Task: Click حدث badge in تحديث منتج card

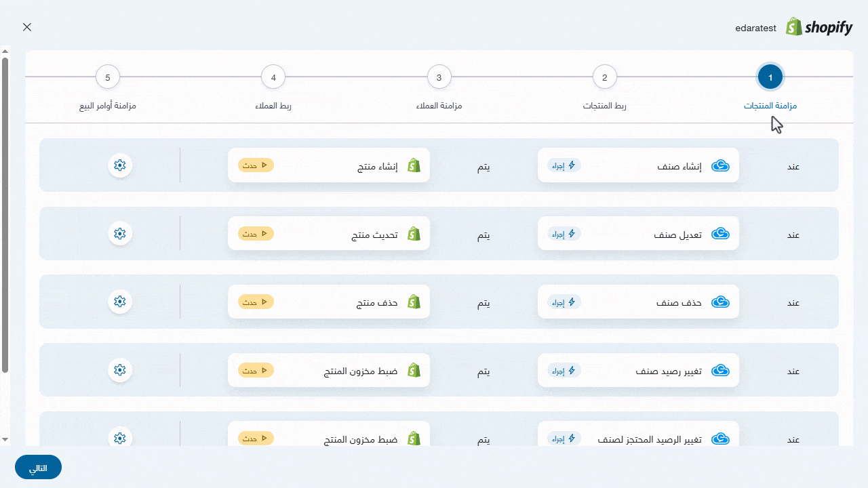Action: click(256, 234)
